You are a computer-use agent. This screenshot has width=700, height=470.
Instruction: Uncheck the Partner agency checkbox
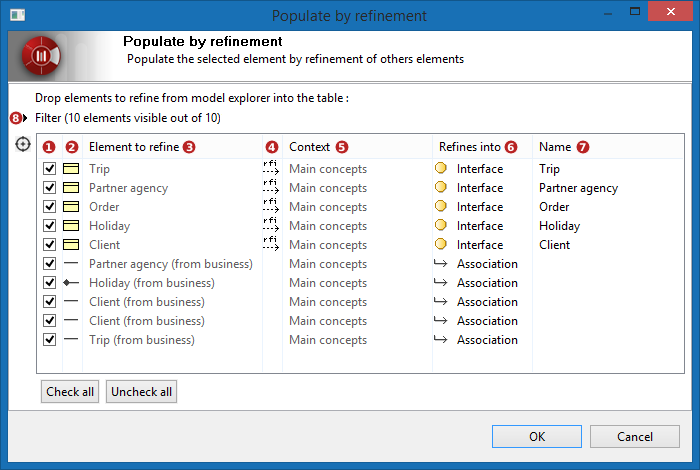pos(50,187)
